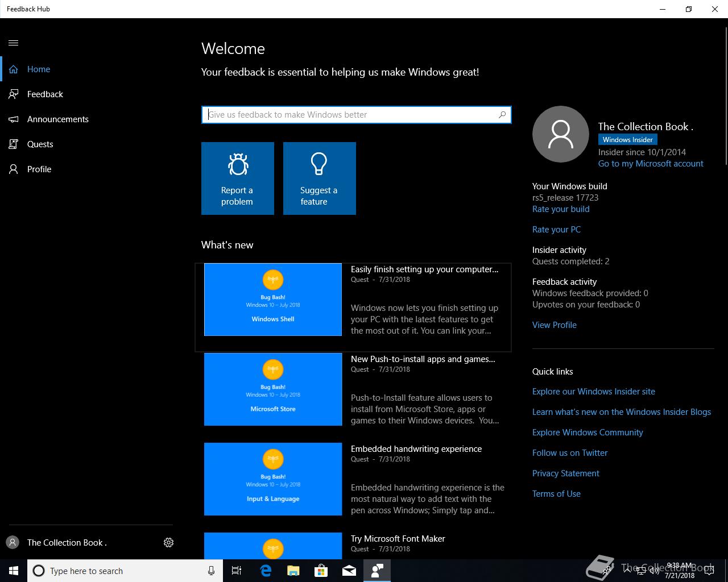This screenshot has height=582, width=728.
Task: Click the search magnifier in feedback box
Action: [502, 115]
